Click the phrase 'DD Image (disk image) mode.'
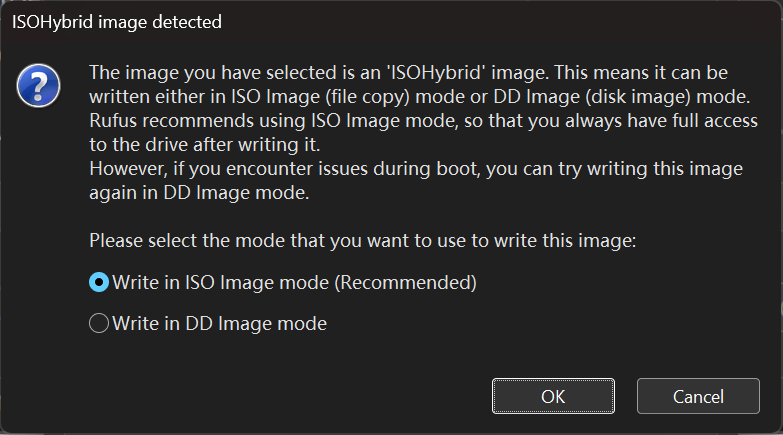This screenshot has height=435, width=783. pos(622,97)
